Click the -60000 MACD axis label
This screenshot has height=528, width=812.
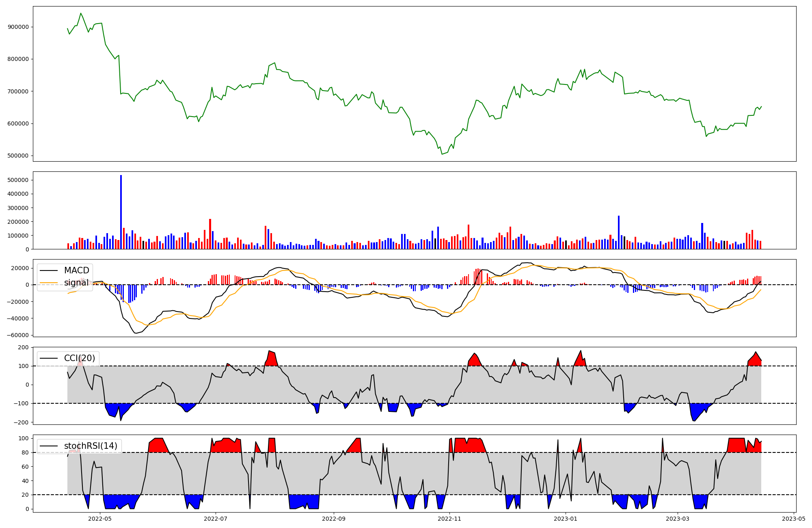[x=17, y=335]
